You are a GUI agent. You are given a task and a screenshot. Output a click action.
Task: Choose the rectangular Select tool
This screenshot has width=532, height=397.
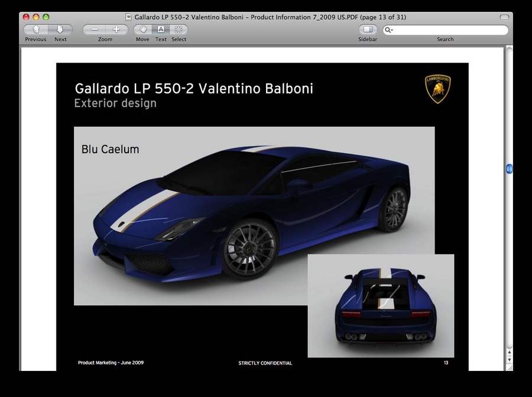(x=179, y=29)
